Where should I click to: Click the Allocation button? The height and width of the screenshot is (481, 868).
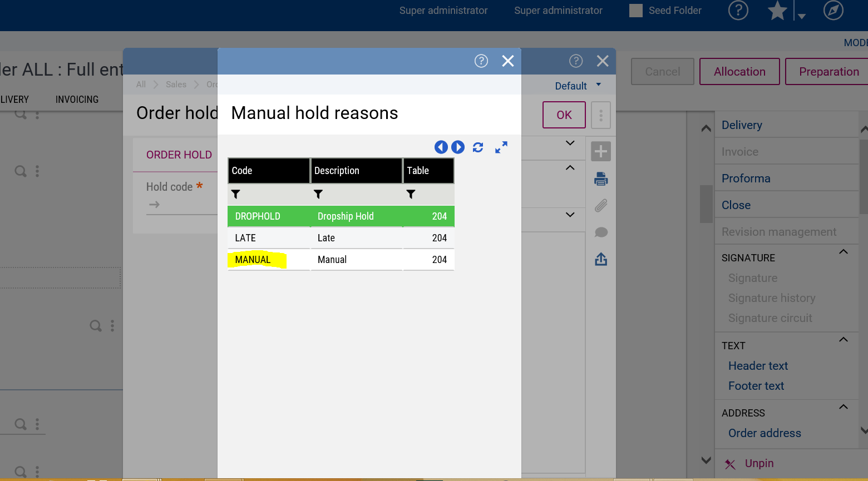pos(739,72)
